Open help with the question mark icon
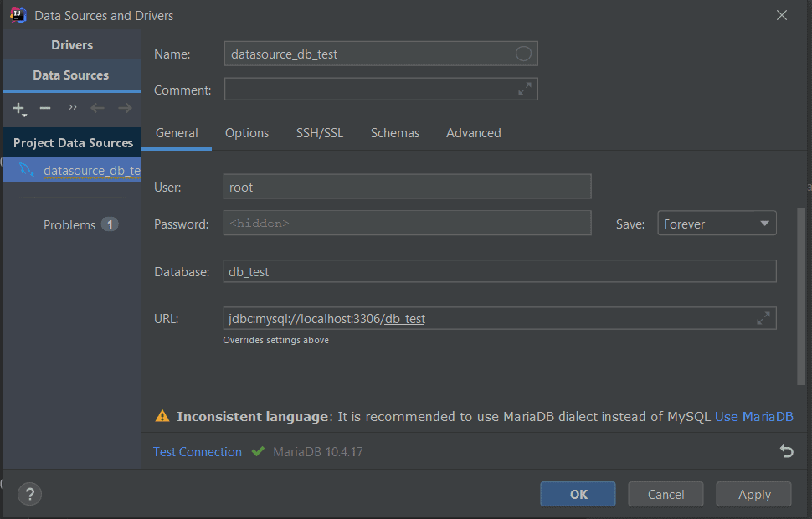The width and height of the screenshot is (812, 519). tap(29, 494)
